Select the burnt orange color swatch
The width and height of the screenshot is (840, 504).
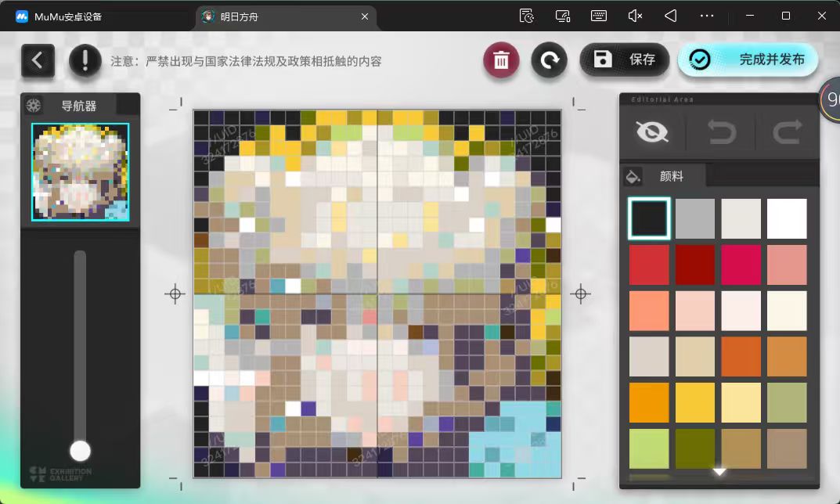pos(741,357)
